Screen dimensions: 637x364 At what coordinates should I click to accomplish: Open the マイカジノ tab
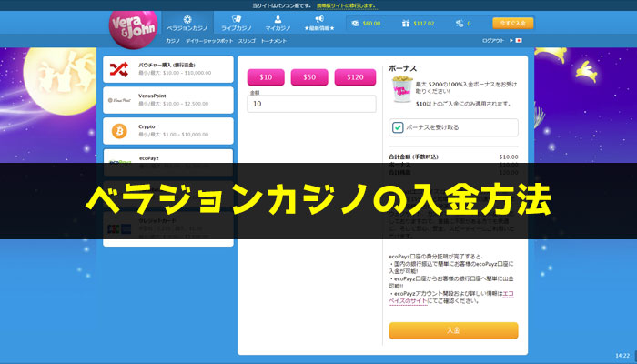point(278,24)
